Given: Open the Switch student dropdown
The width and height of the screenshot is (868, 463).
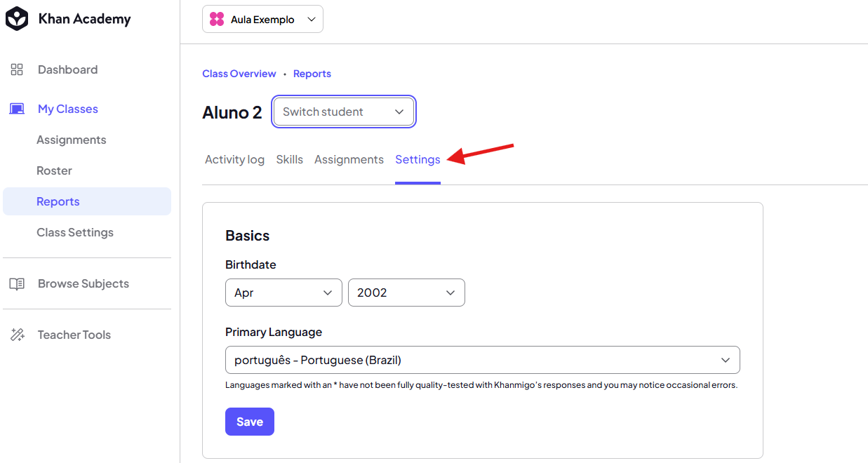Looking at the screenshot, I should 344,112.
